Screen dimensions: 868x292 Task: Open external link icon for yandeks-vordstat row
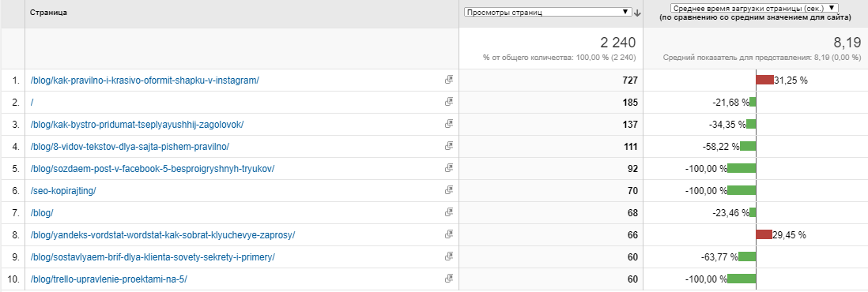pyautogui.click(x=449, y=234)
